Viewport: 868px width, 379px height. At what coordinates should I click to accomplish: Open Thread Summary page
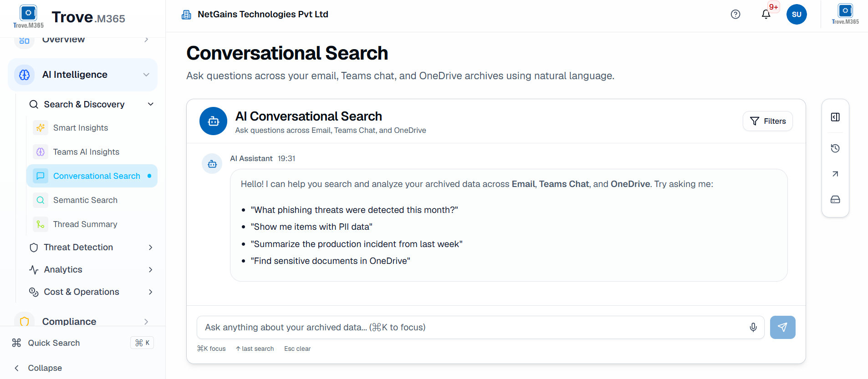pyautogui.click(x=92, y=224)
